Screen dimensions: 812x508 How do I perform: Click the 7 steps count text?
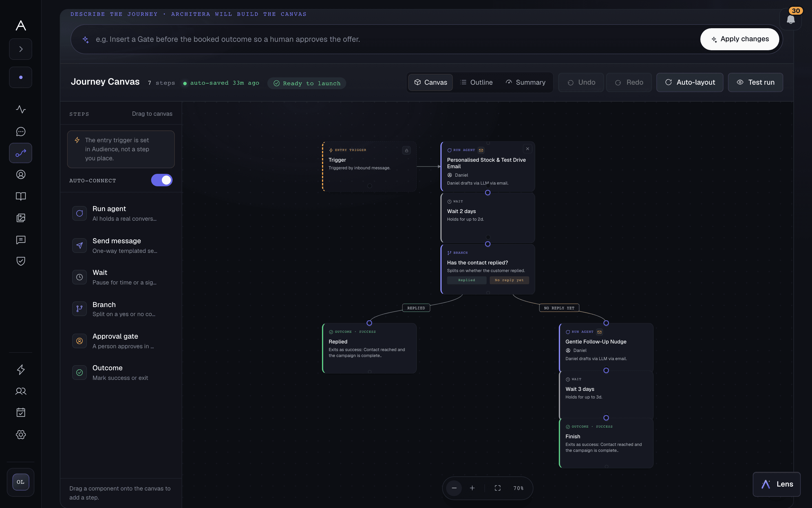161,83
